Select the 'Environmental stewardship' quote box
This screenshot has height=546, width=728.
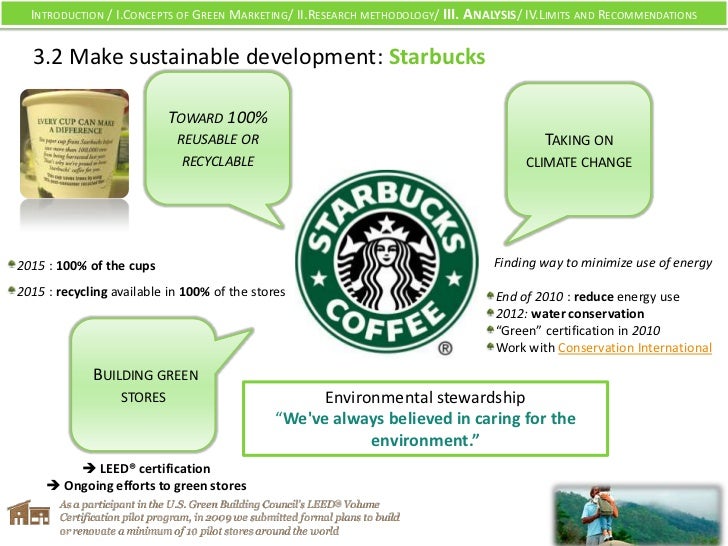[x=425, y=418]
